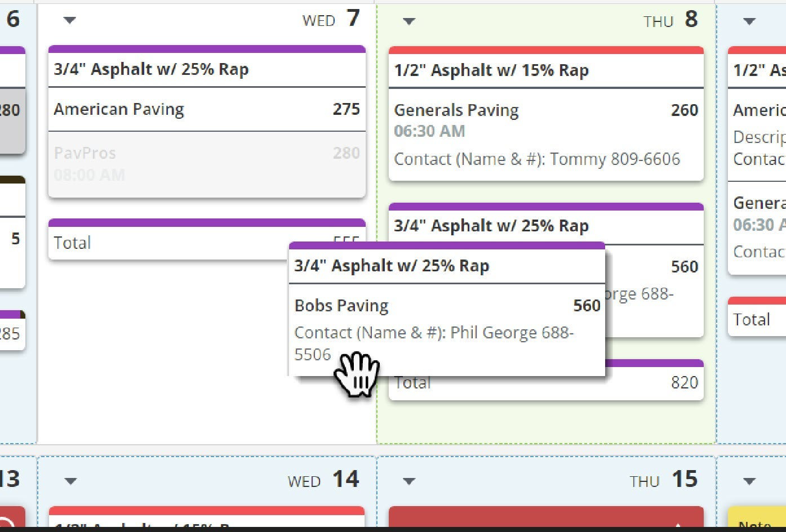
Task: Click the 06:30 AM time under Generals Paving
Action: [x=429, y=131]
